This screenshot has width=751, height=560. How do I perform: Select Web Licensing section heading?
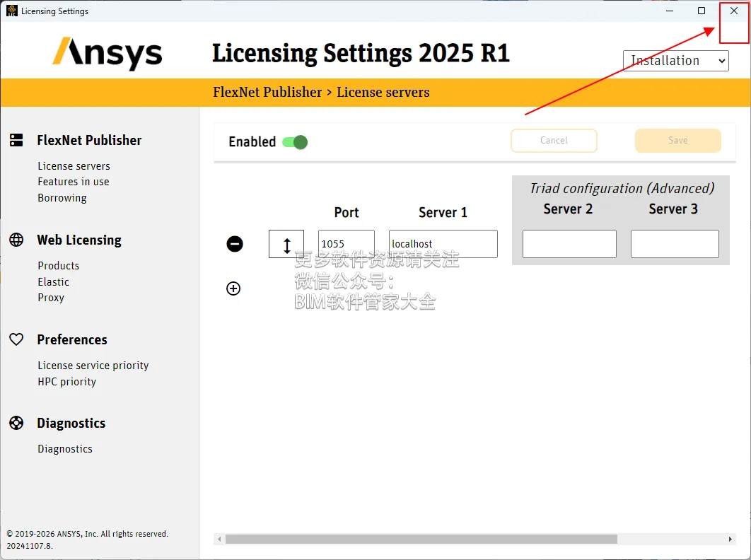(79, 240)
